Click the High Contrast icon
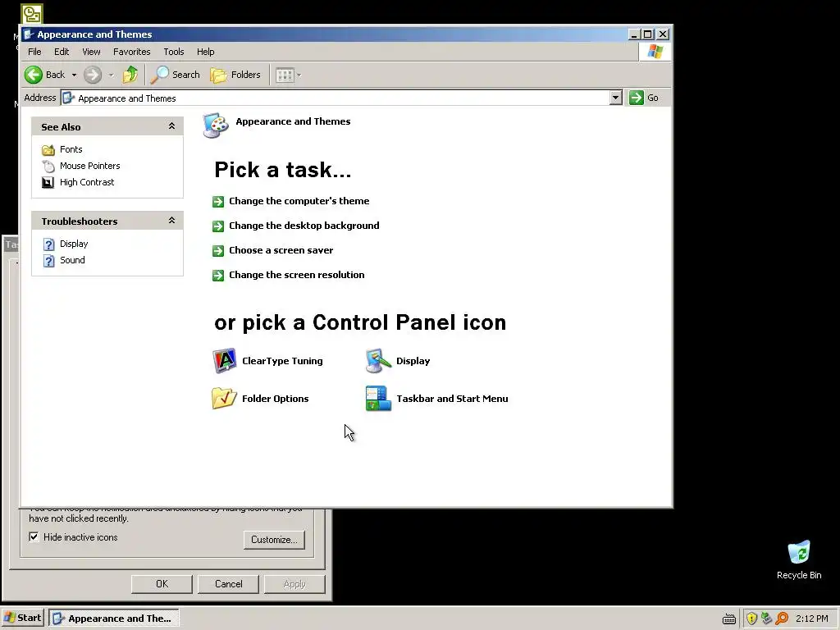This screenshot has height=630, width=840. [x=48, y=183]
